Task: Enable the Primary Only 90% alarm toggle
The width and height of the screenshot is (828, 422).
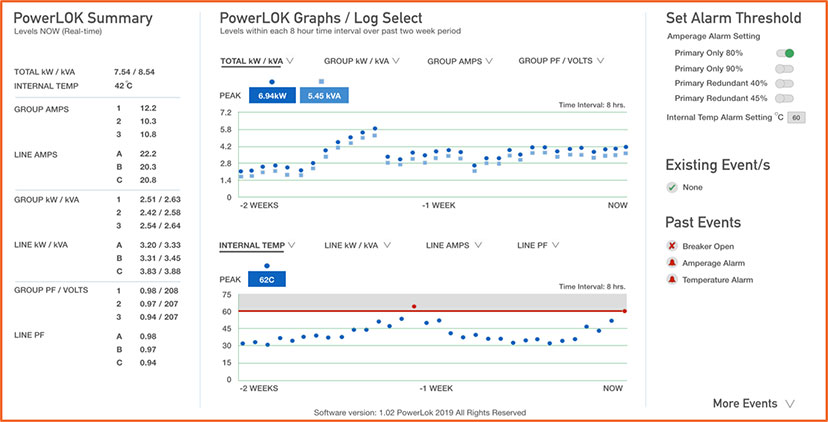Action: coord(785,68)
